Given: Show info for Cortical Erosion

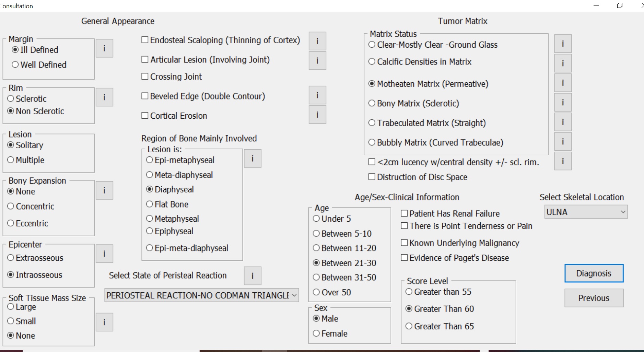Looking at the screenshot, I should click(317, 115).
